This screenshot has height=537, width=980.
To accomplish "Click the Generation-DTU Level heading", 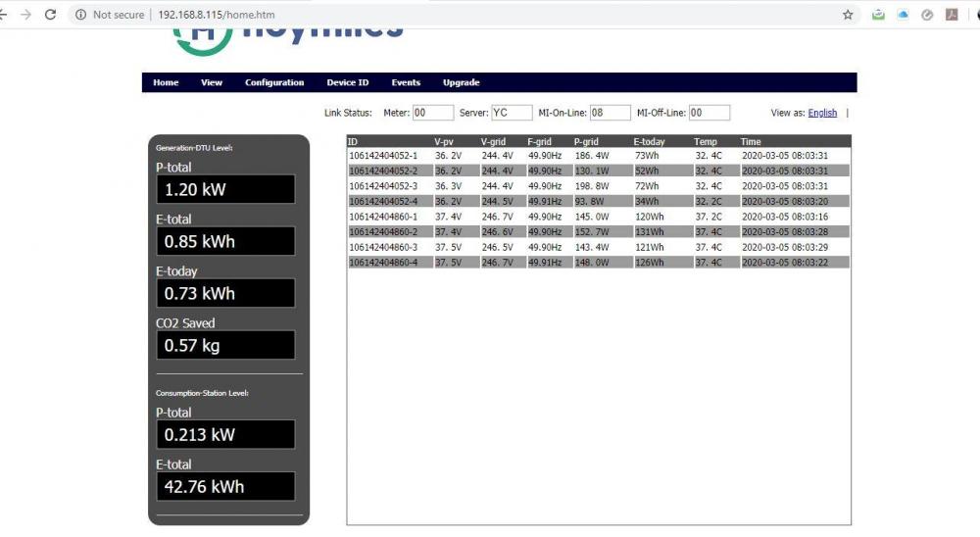I will click(x=194, y=148).
